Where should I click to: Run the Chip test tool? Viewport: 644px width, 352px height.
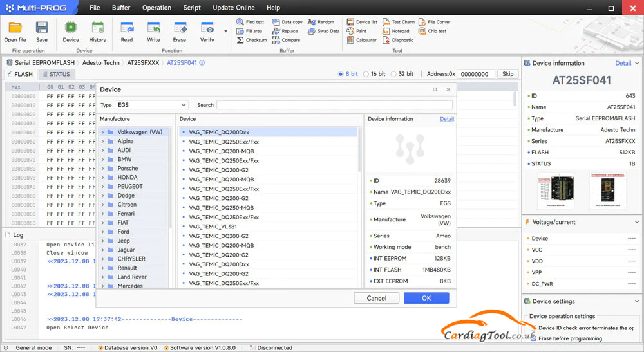click(433, 31)
